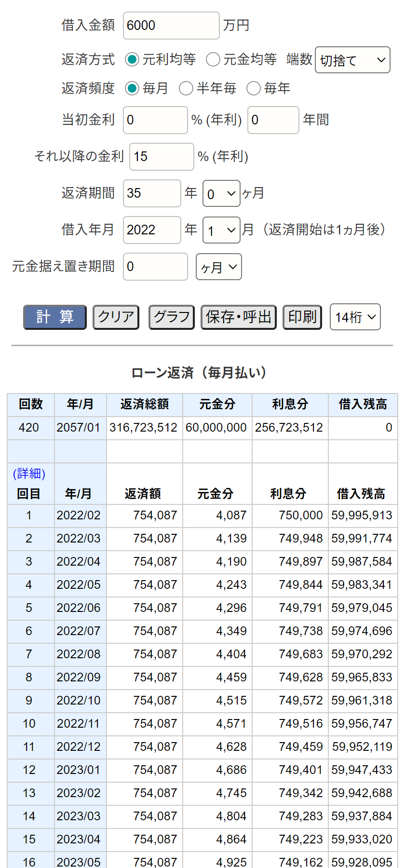Open the 端数 切捨て rounding dropdown

pyautogui.click(x=352, y=60)
